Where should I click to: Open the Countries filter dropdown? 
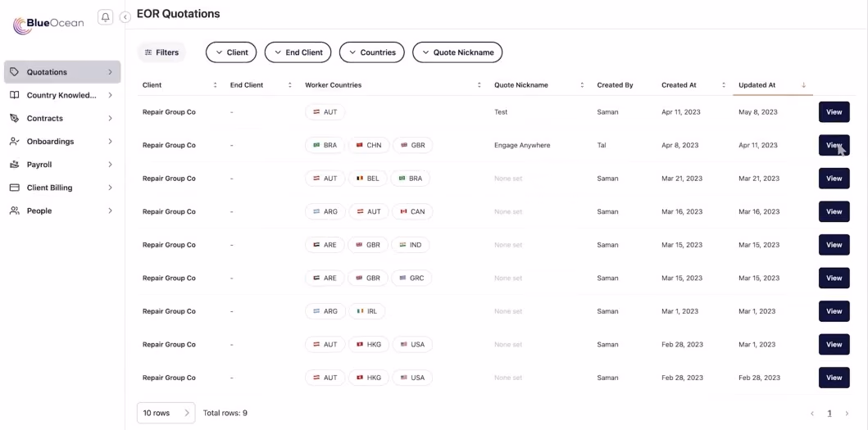point(372,52)
